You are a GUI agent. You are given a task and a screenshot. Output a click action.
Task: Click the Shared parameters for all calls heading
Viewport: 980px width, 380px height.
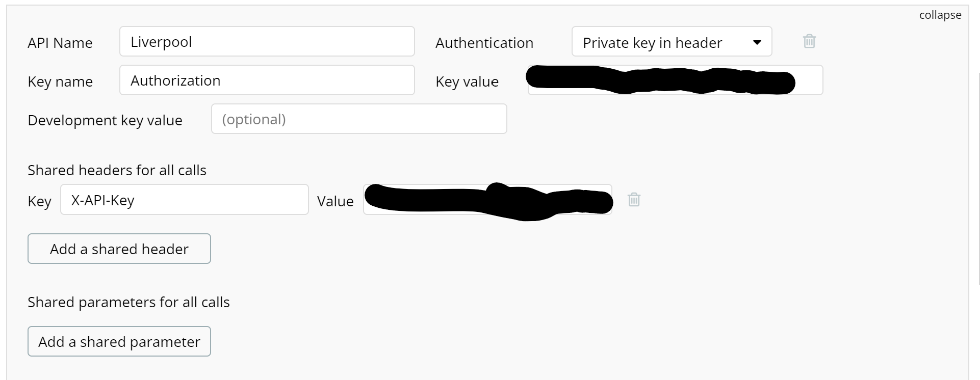128,302
